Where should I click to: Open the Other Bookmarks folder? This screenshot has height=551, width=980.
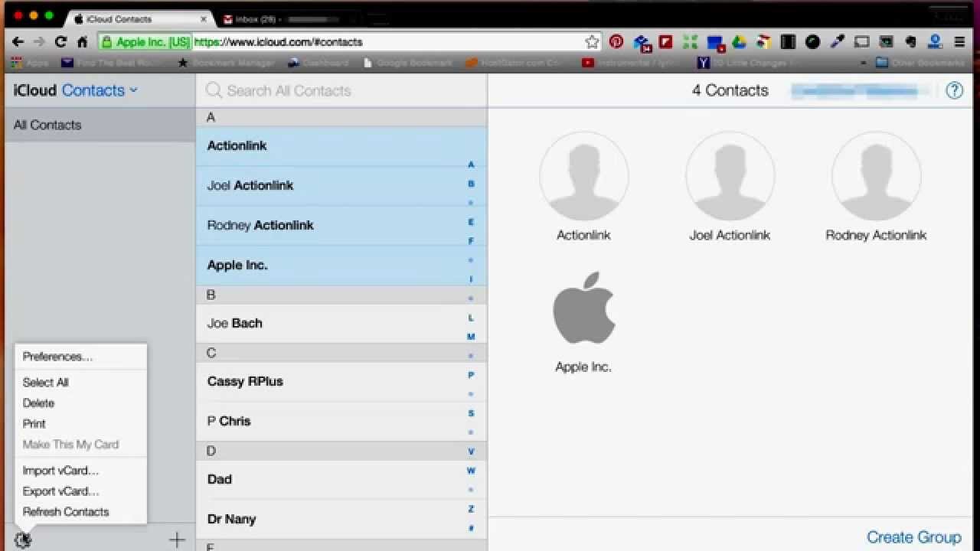click(x=920, y=63)
